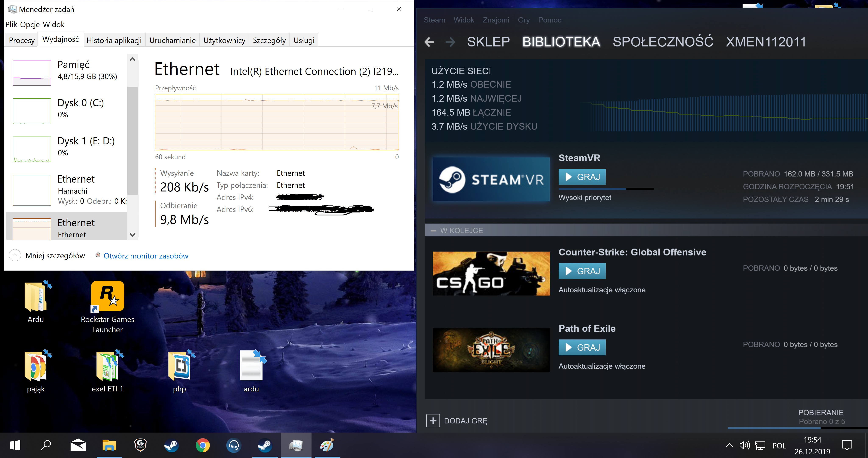Go to the BIBLIOTEKA section in Steam
The height and width of the screenshot is (458, 868).
(561, 42)
